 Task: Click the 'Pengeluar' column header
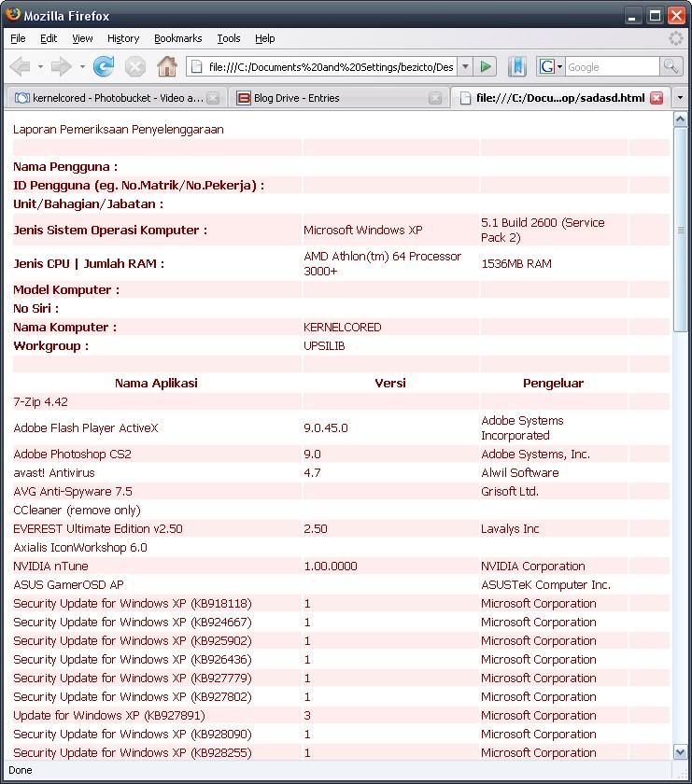553,383
